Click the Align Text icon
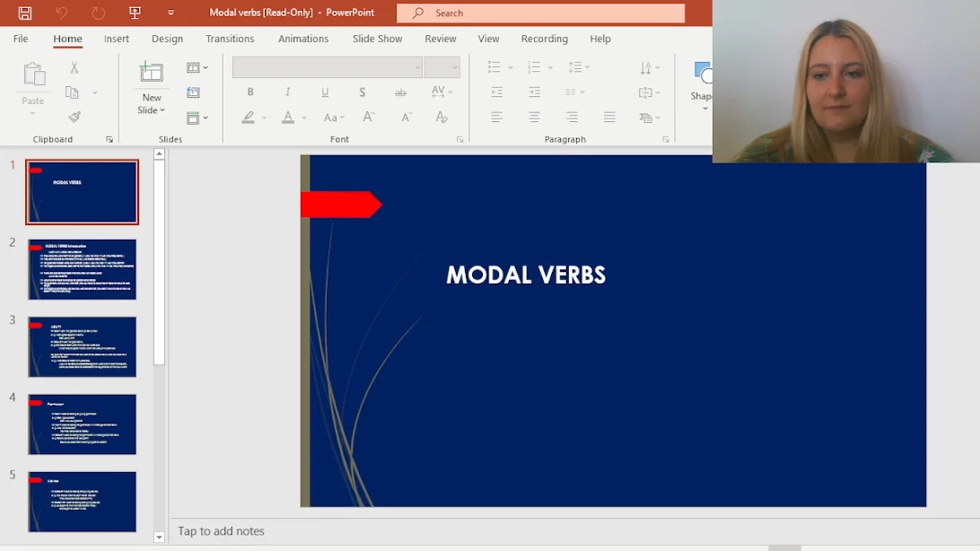 click(645, 92)
